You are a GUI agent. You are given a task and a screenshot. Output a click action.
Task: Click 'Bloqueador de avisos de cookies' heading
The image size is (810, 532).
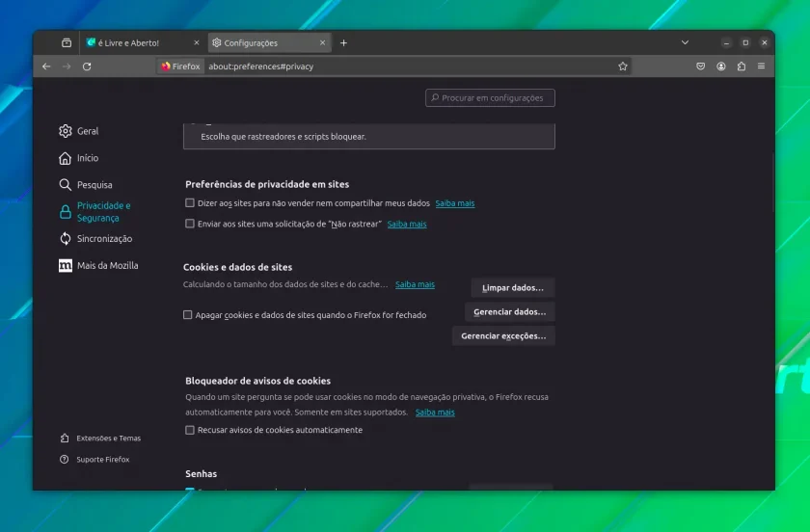pyautogui.click(x=257, y=381)
